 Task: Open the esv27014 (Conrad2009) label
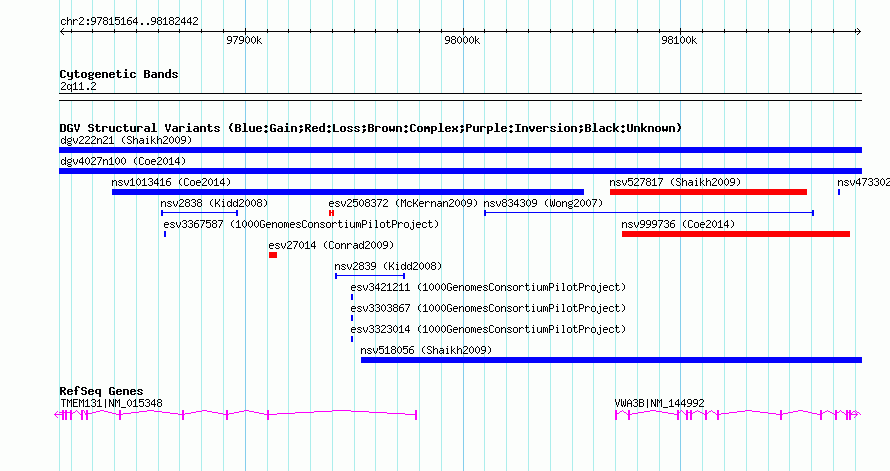point(331,245)
